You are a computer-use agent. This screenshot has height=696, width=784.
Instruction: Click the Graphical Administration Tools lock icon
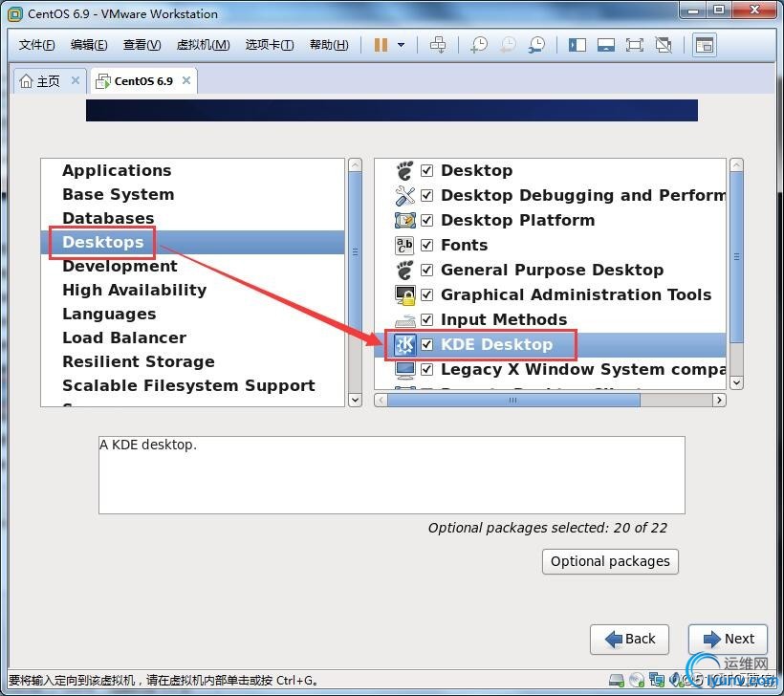pyautogui.click(x=405, y=295)
